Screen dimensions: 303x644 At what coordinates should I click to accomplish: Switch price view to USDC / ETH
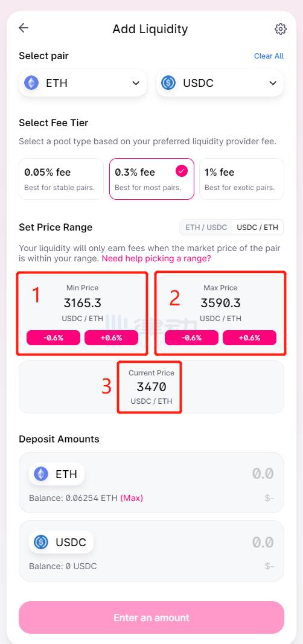click(x=257, y=227)
